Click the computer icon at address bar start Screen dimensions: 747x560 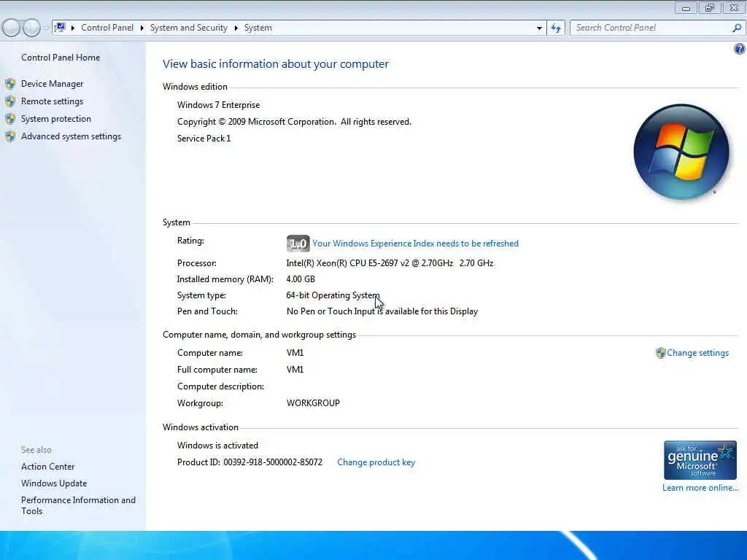[x=60, y=28]
